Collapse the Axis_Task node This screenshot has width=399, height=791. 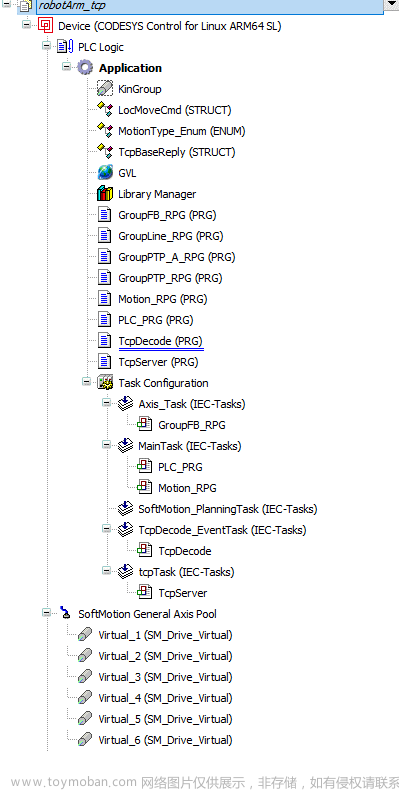106,403
